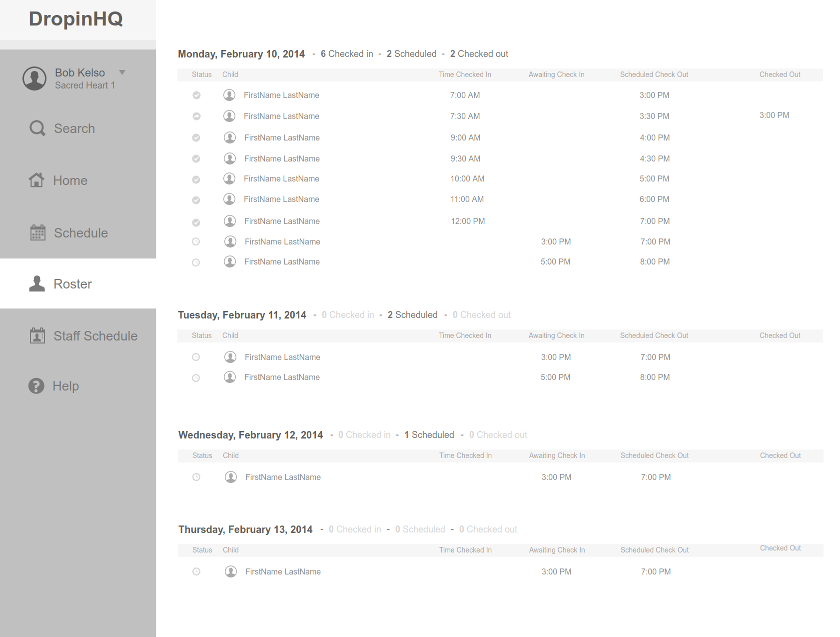Click Monday's '2 Checked out' summary

(x=479, y=54)
